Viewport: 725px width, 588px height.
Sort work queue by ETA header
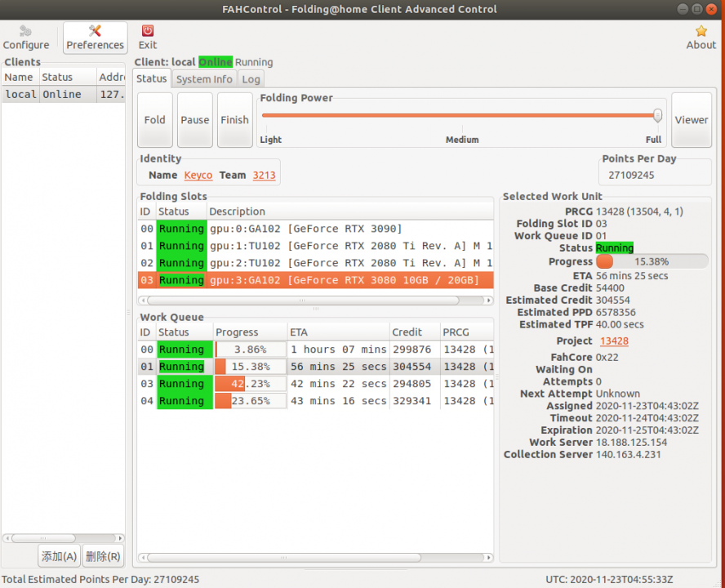(x=339, y=332)
